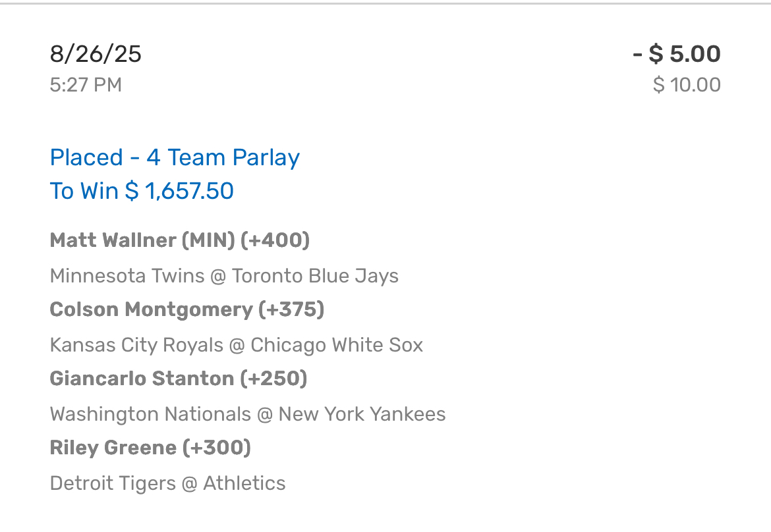Screen dimensions: 771x532
Task: Select the Riley Greene (+300) leg
Action: click(x=150, y=448)
